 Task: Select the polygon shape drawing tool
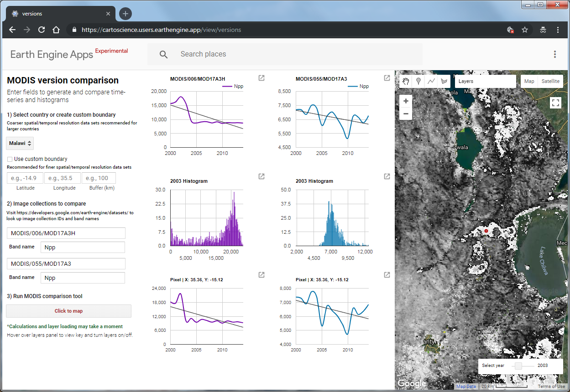click(444, 81)
